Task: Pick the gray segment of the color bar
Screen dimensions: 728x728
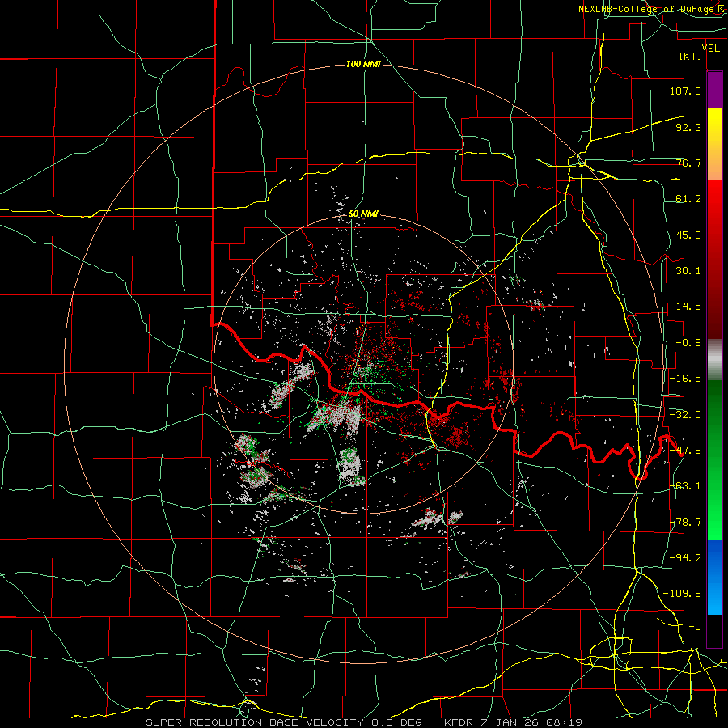Action: pos(714,360)
